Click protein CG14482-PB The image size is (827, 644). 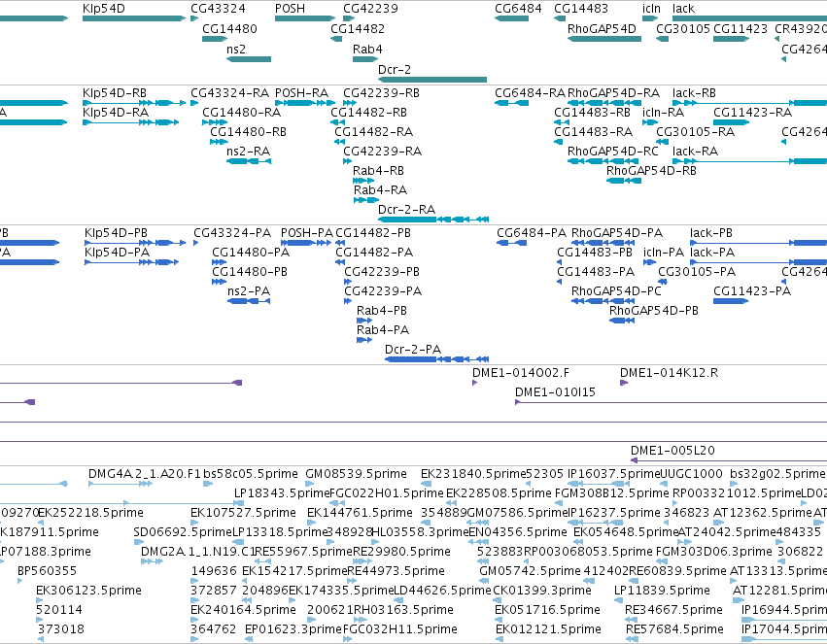[x=373, y=233]
